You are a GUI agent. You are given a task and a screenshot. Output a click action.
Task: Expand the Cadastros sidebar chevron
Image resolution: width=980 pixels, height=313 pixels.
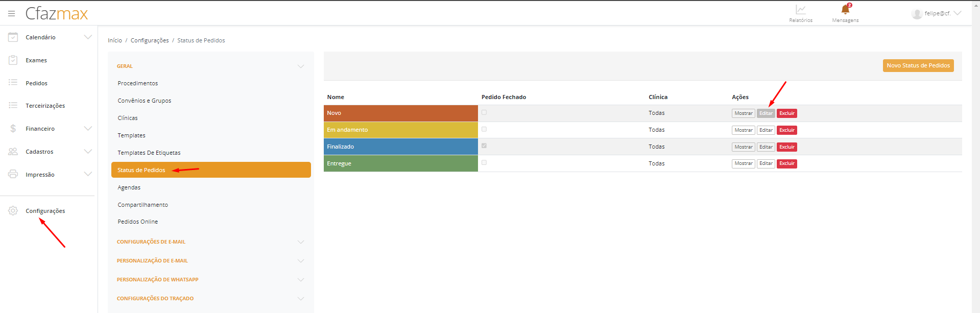(88, 152)
